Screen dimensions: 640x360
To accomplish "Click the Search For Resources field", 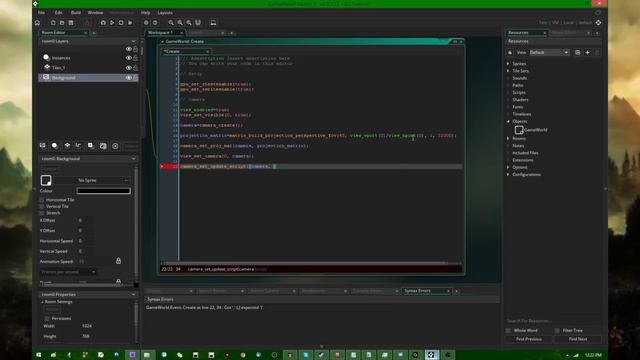I will click(x=553, y=321).
